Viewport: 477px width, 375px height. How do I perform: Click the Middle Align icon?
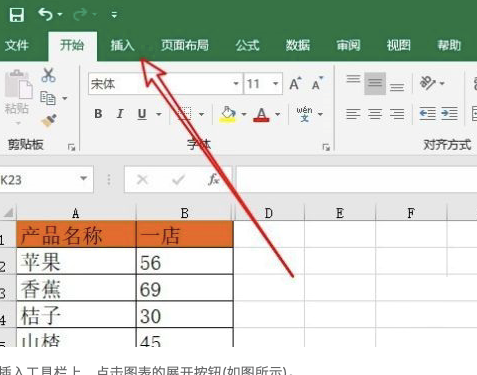click(375, 83)
